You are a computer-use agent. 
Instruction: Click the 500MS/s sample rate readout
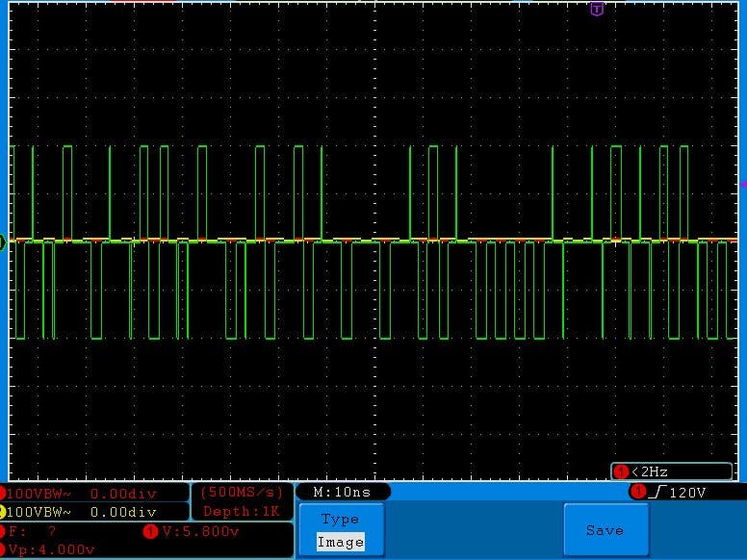coord(242,493)
